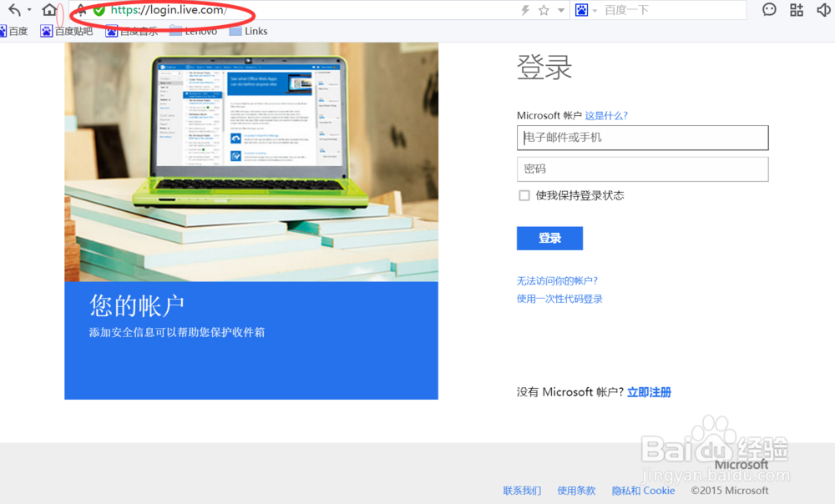835x504 pixels.
Task: Open the feedback chat bubble icon
Action: [768, 9]
